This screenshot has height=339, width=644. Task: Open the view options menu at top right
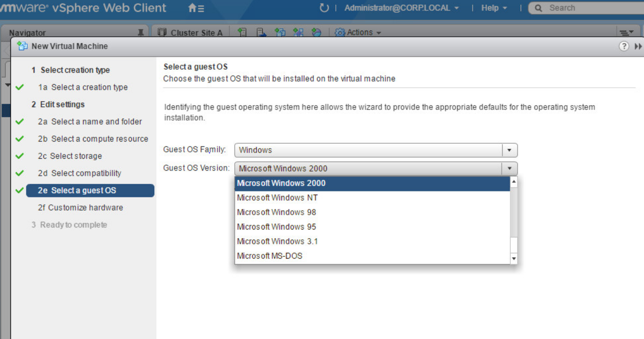pyautogui.click(x=626, y=33)
